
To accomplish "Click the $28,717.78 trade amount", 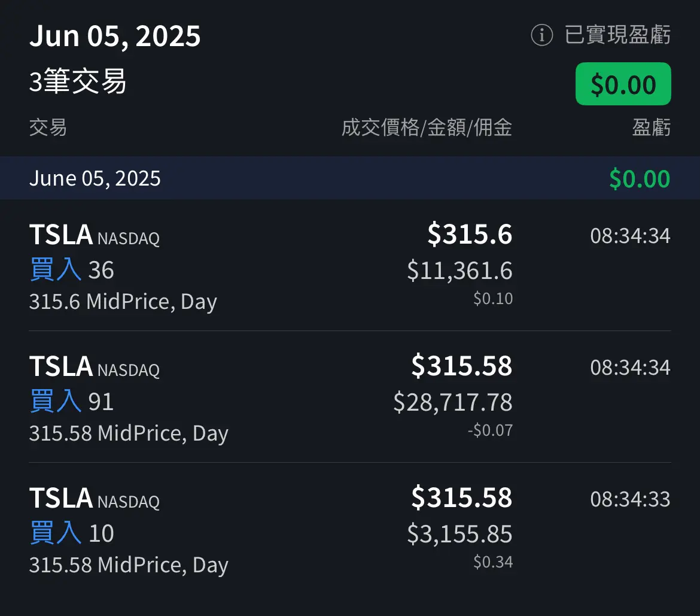I will [x=453, y=402].
